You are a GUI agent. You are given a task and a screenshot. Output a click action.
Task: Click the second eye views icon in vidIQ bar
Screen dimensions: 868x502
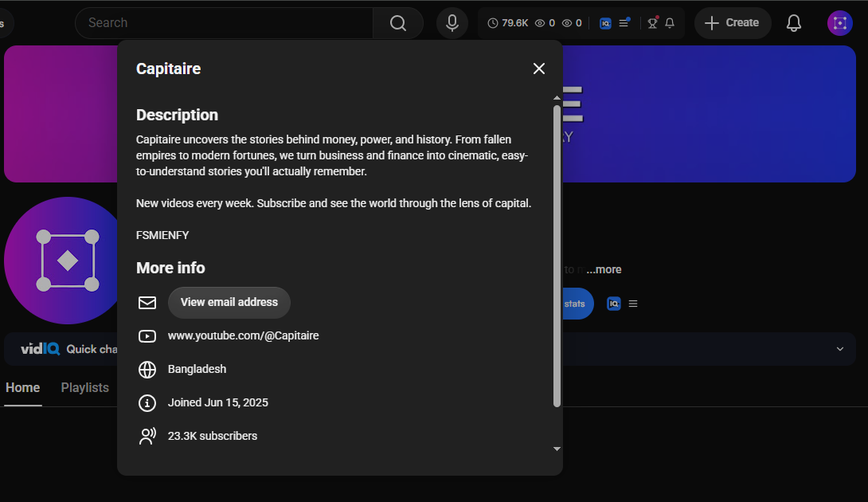coord(567,23)
